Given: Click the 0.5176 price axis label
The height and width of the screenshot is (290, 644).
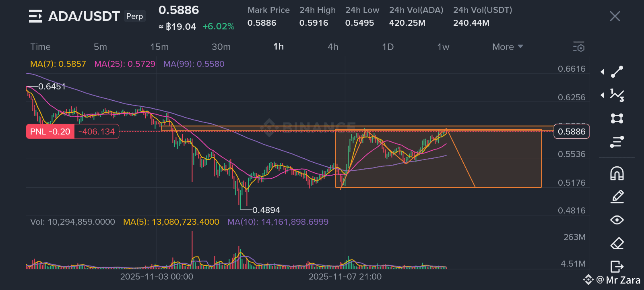Looking at the screenshot, I should pos(572,183).
